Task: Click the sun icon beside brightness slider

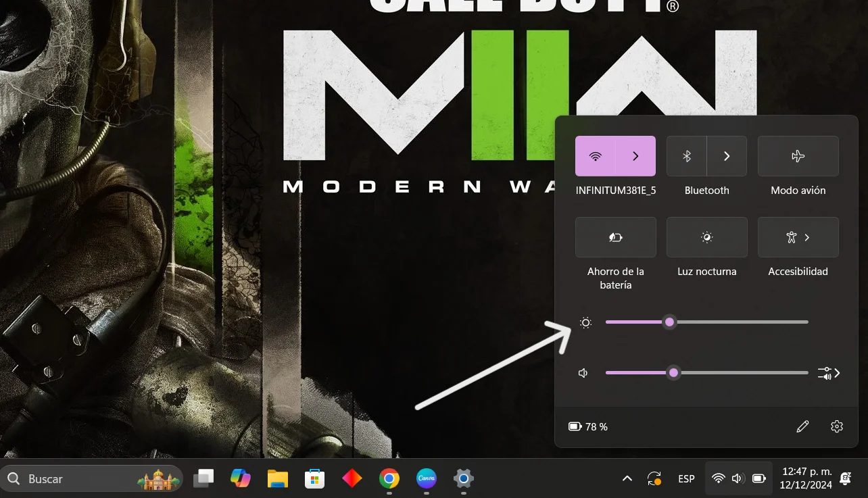Action: [585, 323]
